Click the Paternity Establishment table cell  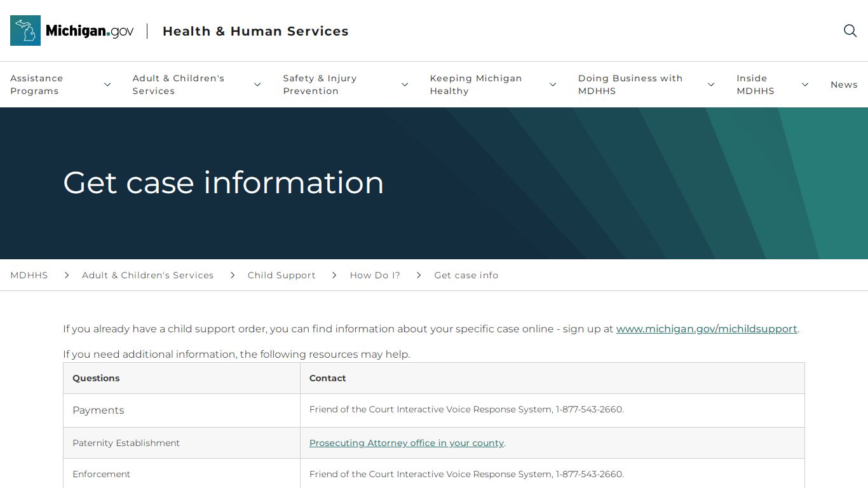182,443
